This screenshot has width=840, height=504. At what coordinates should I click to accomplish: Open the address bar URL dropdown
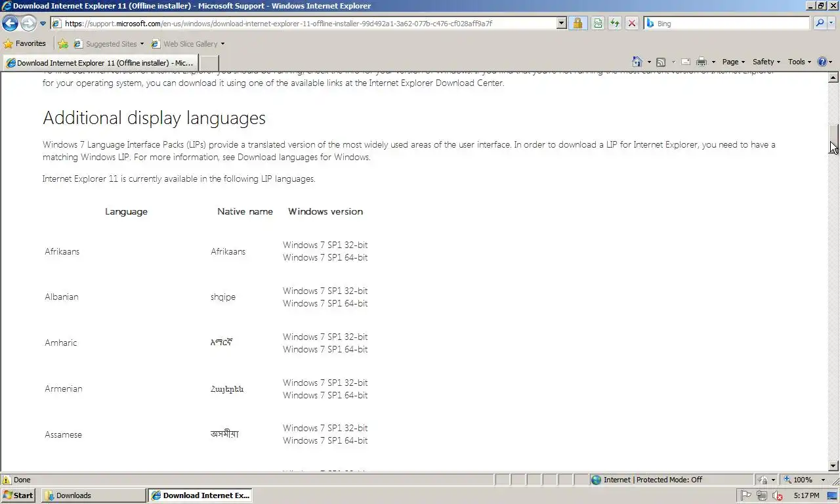[x=562, y=24]
